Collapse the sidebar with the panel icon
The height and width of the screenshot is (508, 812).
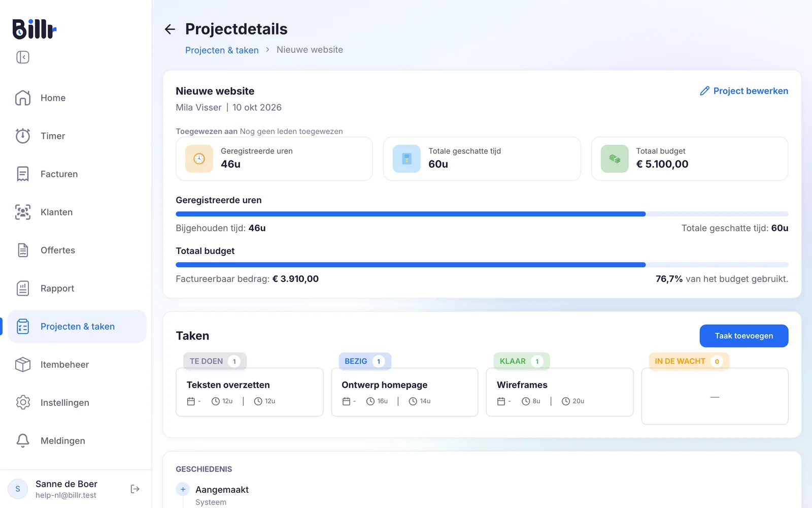[23, 57]
